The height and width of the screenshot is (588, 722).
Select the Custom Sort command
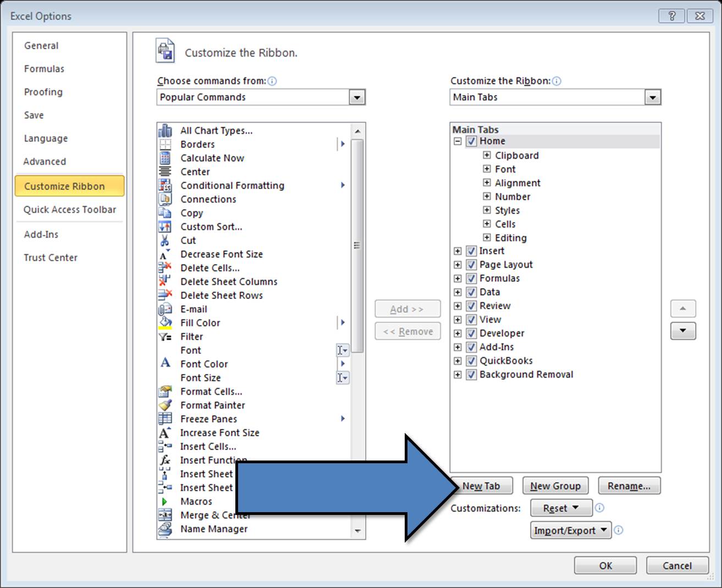[x=211, y=226]
